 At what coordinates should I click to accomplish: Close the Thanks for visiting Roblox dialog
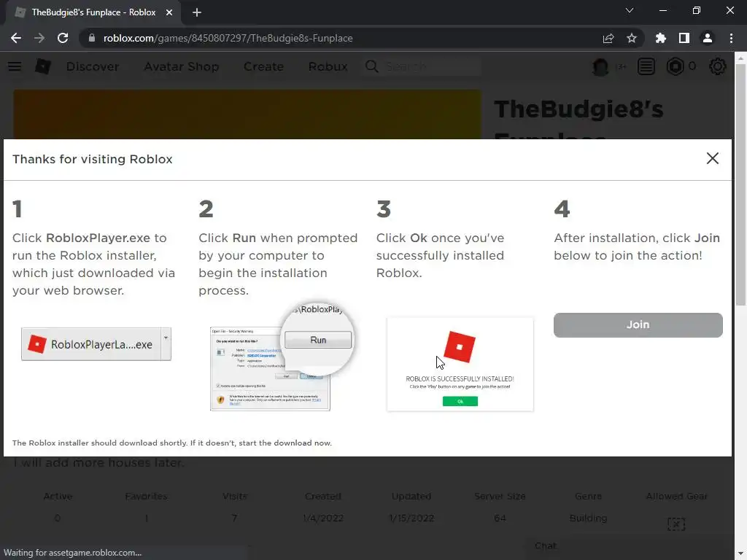point(712,158)
